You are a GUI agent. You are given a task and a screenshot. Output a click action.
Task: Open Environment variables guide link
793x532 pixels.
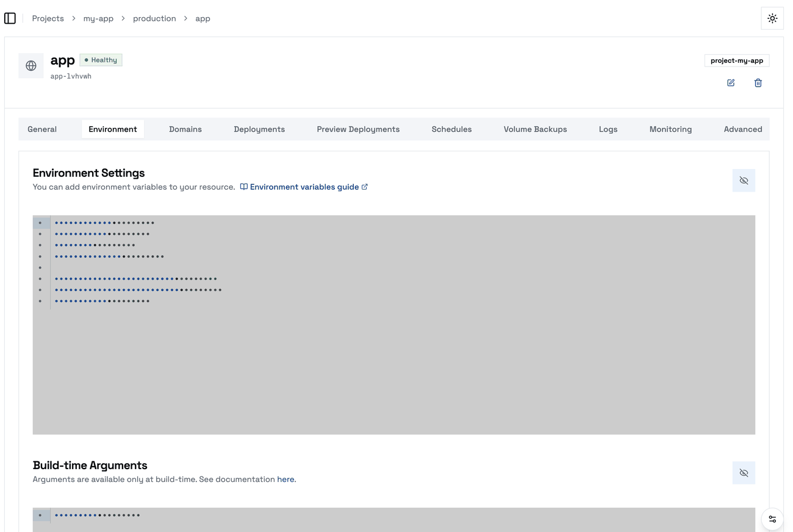(304, 187)
